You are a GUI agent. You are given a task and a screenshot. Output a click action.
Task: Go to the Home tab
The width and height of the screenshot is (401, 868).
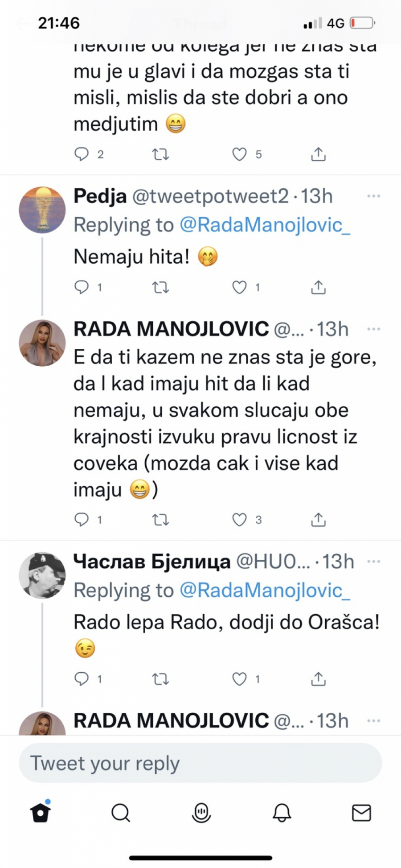41,813
